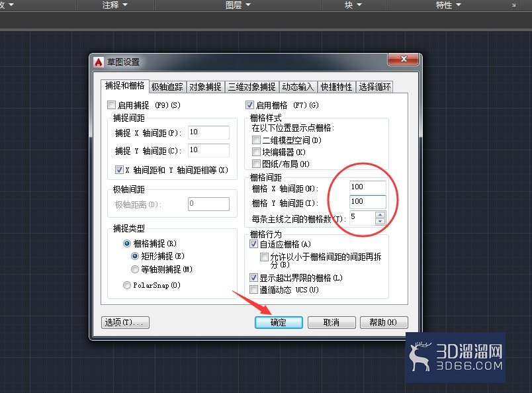Viewport: 532px width, 393px height.
Task: Click the 栅格 X 轴间距 input field
Action: click(368, 187)
